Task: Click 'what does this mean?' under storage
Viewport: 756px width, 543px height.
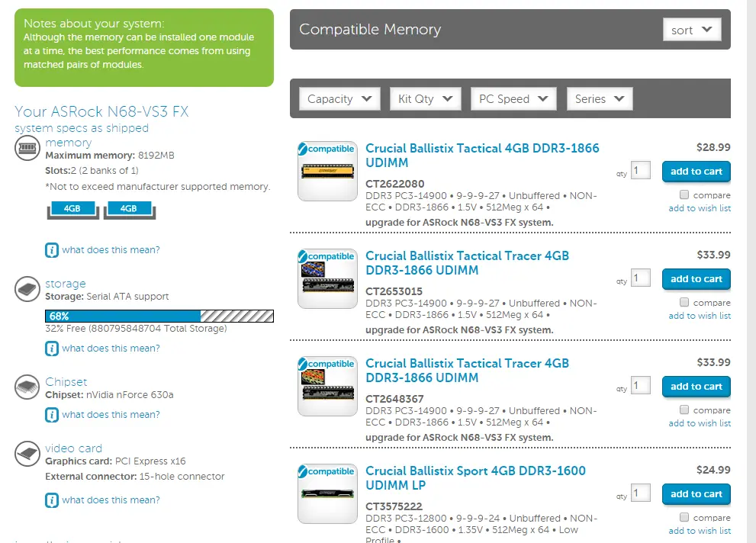Action: [x=111, y=349]
